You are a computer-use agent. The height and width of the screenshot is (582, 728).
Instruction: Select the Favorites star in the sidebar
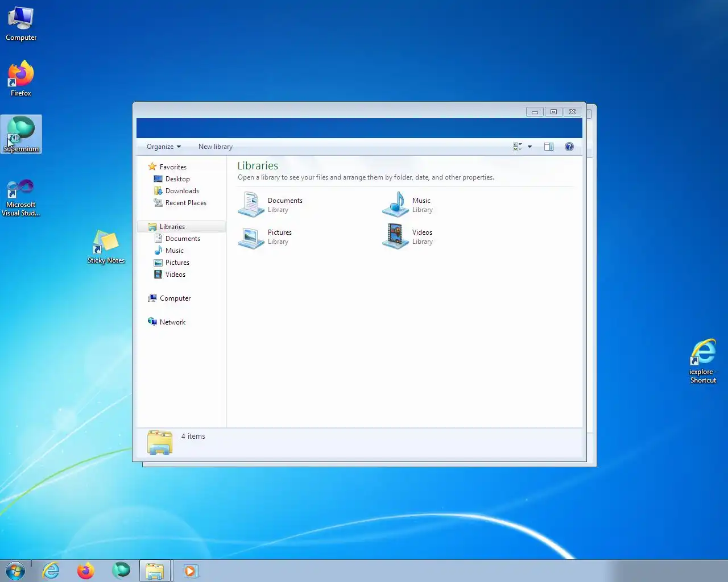coord(152,167)
